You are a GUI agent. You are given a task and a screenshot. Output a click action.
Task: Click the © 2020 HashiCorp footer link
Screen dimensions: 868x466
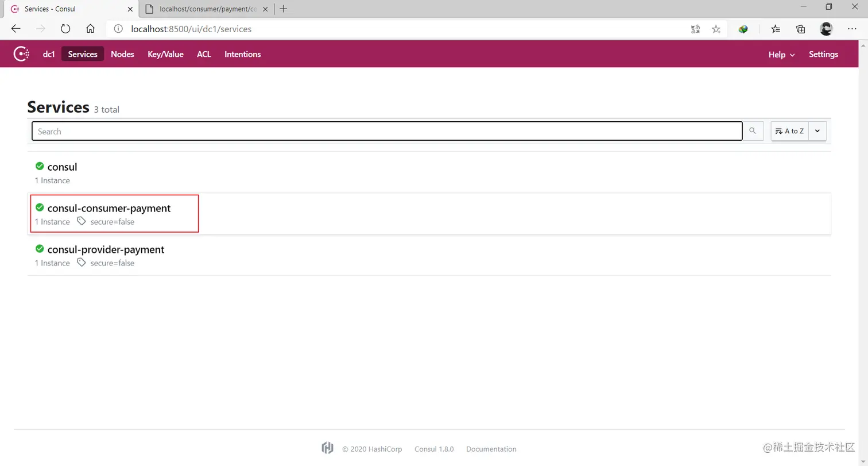point(372,449)
